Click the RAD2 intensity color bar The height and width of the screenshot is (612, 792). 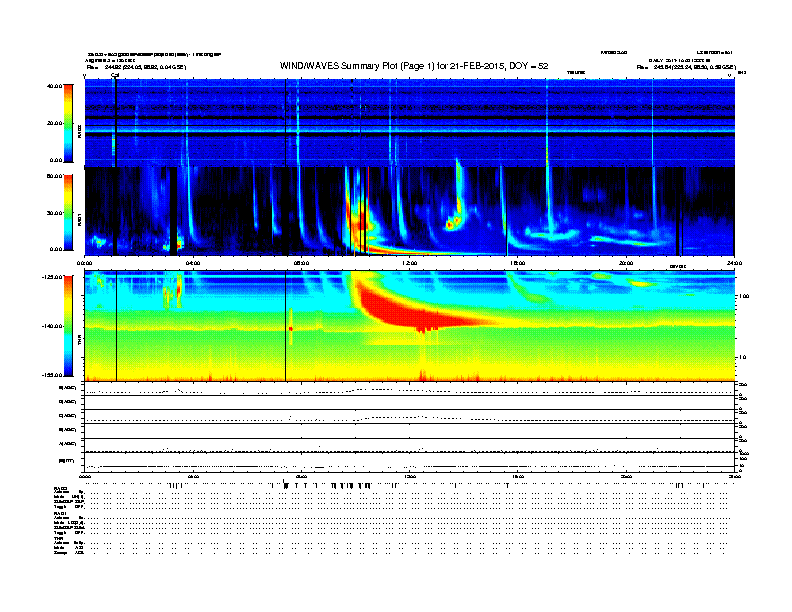[x=68, y=123]
